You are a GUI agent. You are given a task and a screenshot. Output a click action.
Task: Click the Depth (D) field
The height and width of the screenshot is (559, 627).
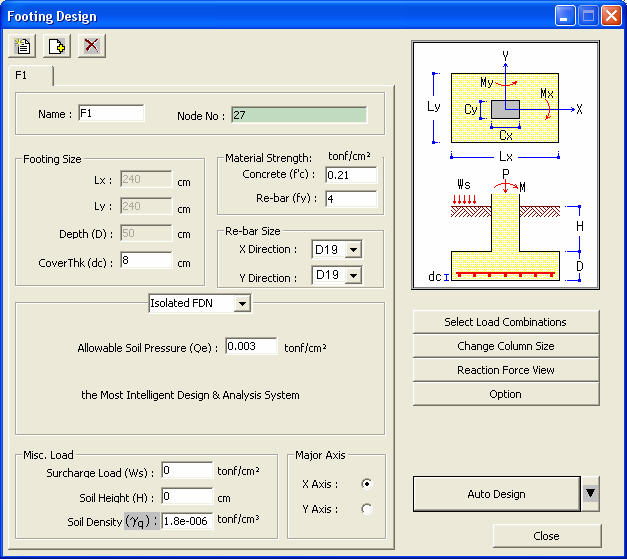click(146, 233)
